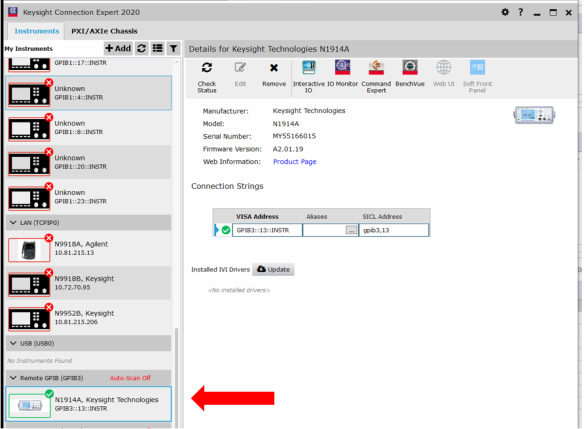Remove the selected instrument

coord(274,74)
